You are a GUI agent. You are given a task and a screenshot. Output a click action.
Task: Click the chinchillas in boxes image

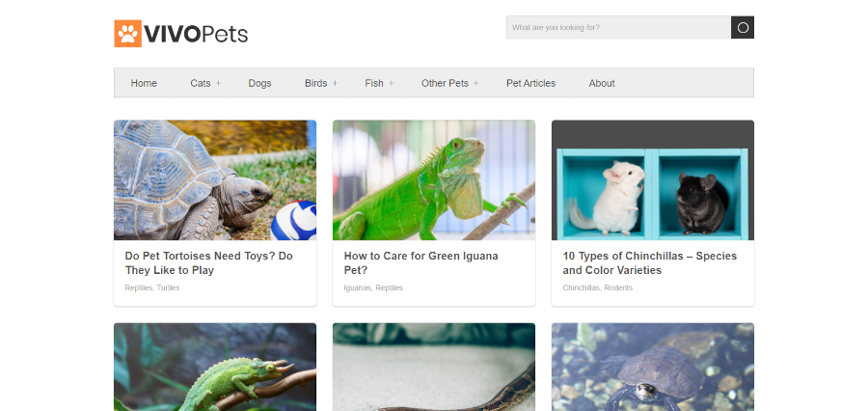(652, 179)
